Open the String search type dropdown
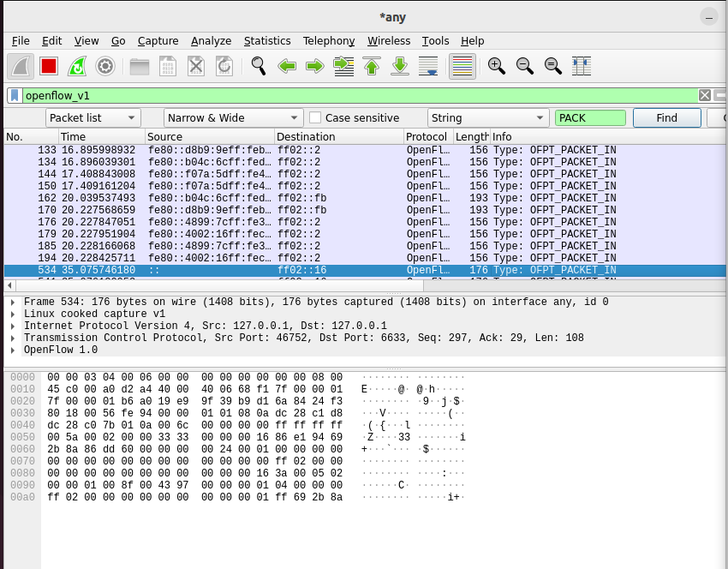The image size is (728, 569). click(x=488, y=118)
